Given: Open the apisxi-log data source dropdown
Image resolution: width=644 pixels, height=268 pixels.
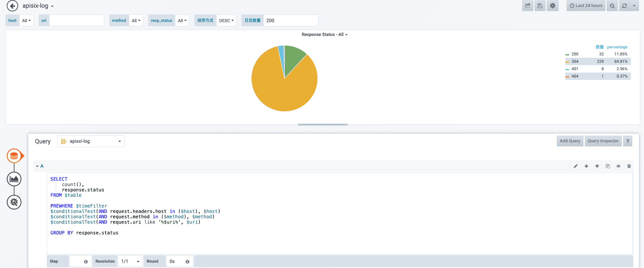Looking at the screenshot, I should tap(91, 141).
